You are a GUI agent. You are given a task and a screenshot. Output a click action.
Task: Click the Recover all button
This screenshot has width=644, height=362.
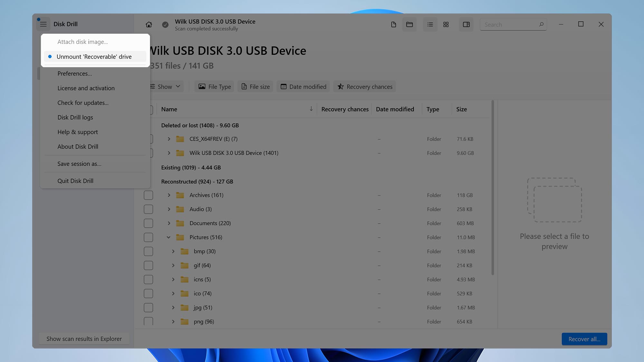click(584, 339)
